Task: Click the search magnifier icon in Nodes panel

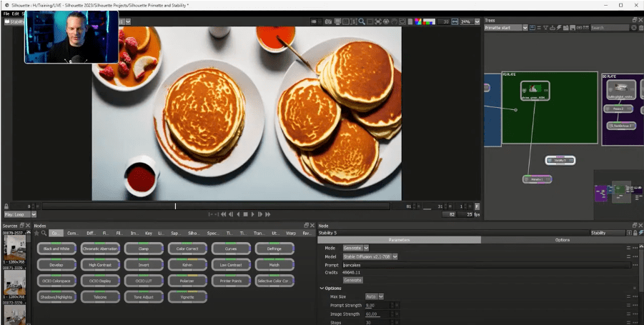Action: (44, 233)
